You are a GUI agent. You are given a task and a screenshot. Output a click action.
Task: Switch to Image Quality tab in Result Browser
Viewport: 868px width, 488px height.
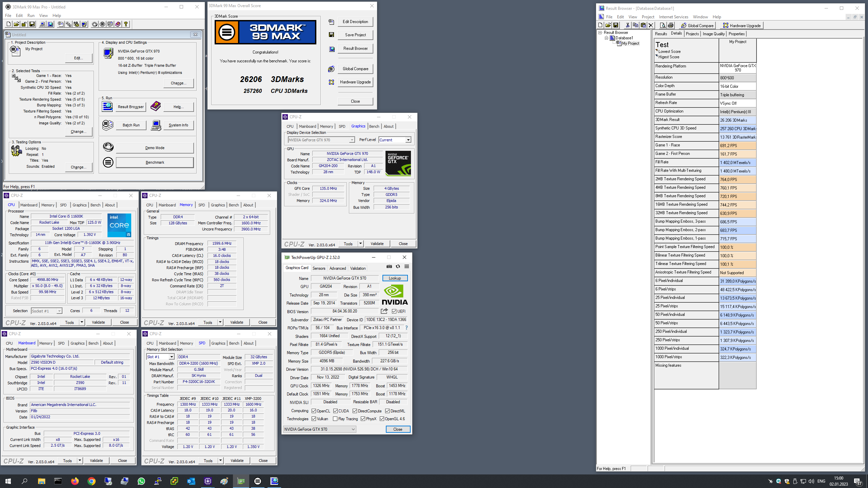click(713, 34)
